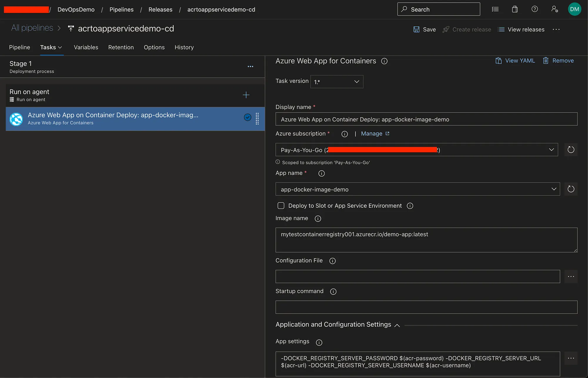Edit the App settings text area
The height and width of the screenshot is (378, 588).
pos(417,364)
